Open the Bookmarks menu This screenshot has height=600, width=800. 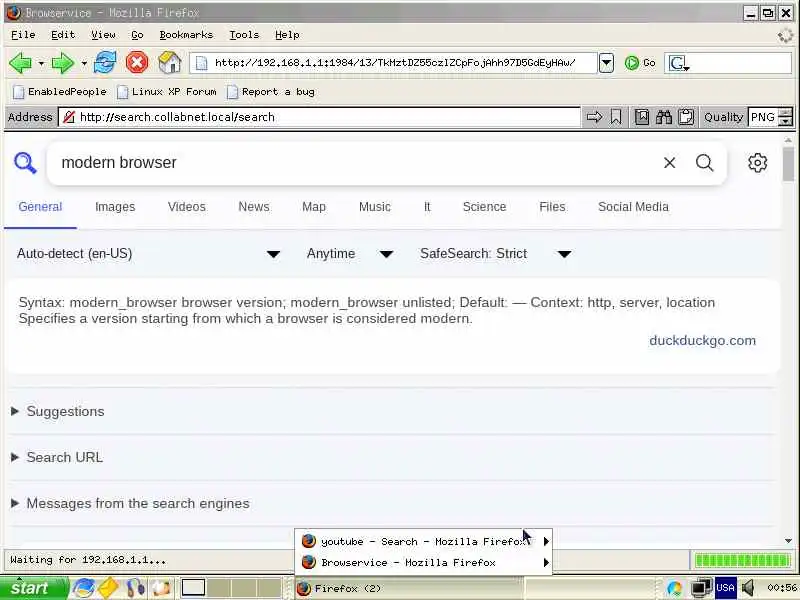186,35
